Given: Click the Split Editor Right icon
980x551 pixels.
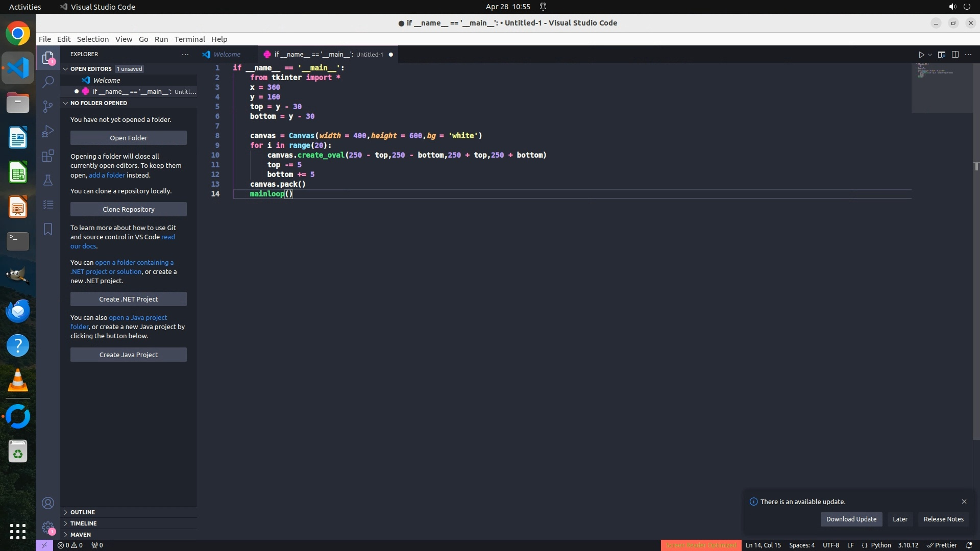Looking at the screenshot, I should pyautogui.click(x=955, y=55).
